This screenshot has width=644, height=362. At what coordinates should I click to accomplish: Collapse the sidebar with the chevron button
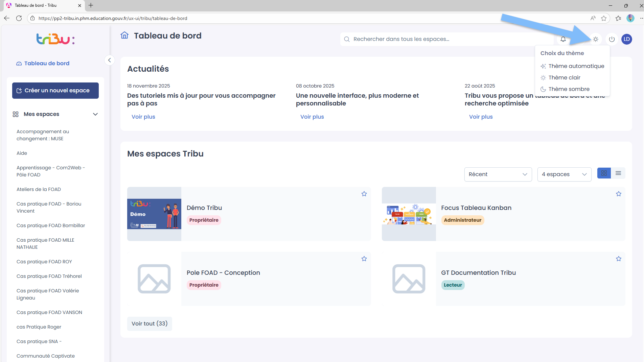click(x=109, y=60)
